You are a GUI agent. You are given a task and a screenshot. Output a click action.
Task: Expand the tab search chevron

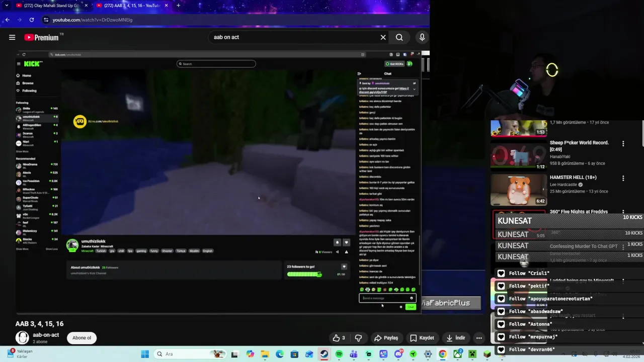tap(6, 6)
